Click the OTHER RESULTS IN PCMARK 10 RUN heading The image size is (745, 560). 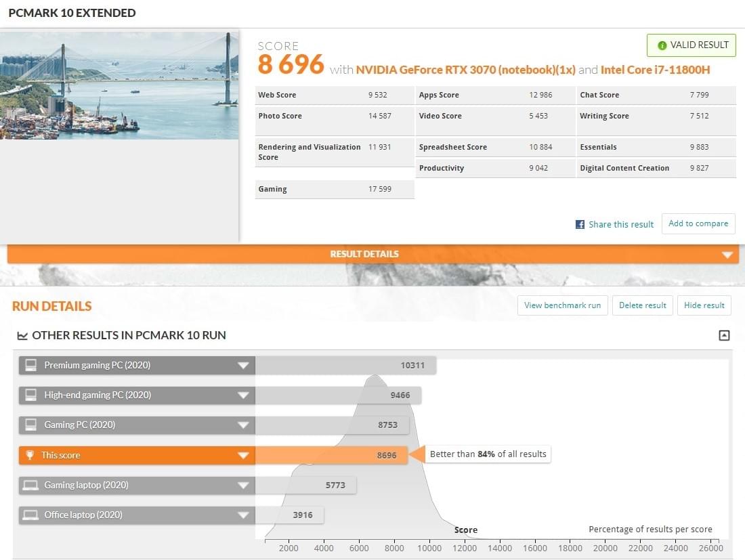point(129,335)
